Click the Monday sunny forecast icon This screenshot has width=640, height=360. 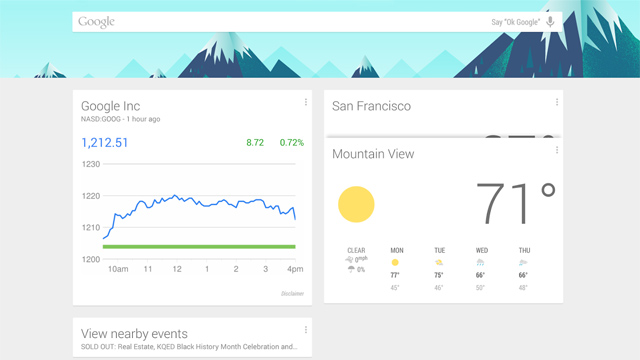coord(395,262)
